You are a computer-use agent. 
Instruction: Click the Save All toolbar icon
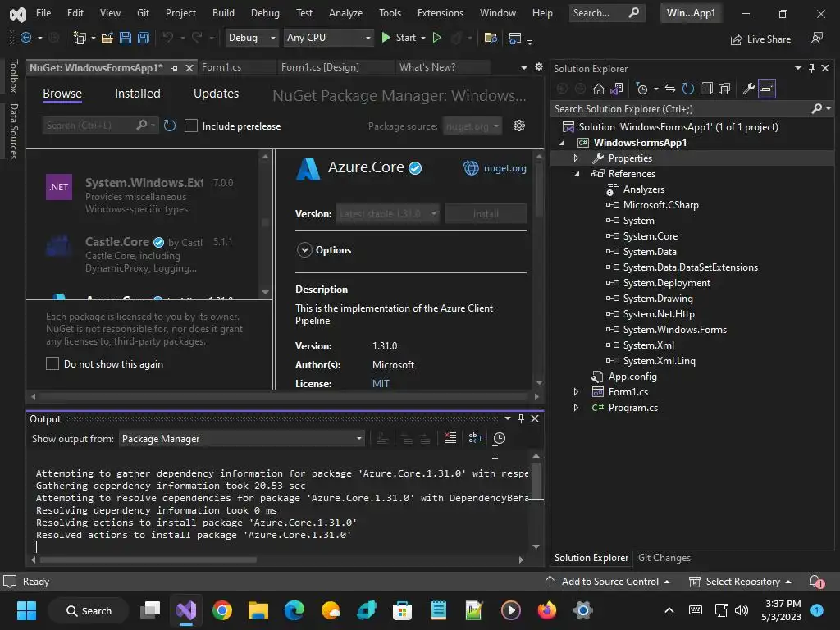click(x=143, y=38)
